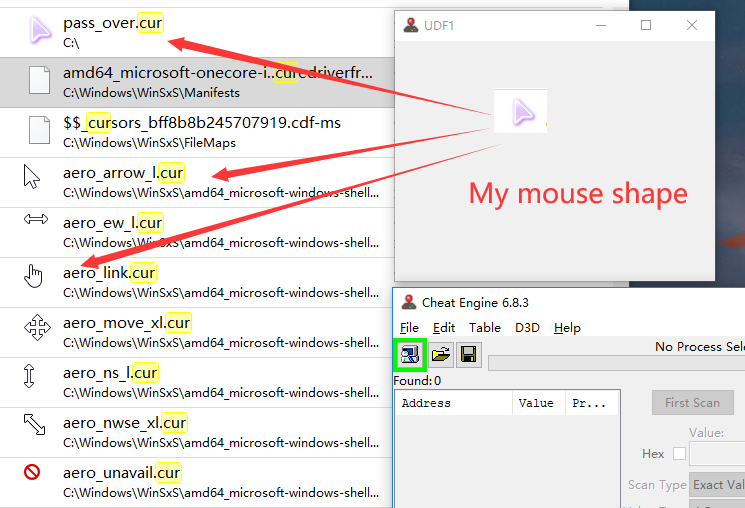Click the Value column header
Screen dimensions: 745x508
click(x=539, y=403)
